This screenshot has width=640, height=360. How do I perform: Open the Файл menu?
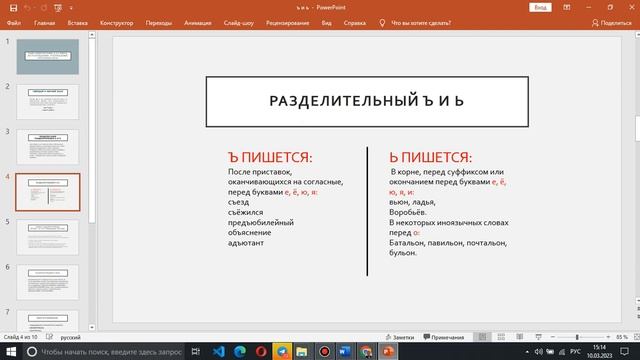pyautogui.click(x=14, y=23)
